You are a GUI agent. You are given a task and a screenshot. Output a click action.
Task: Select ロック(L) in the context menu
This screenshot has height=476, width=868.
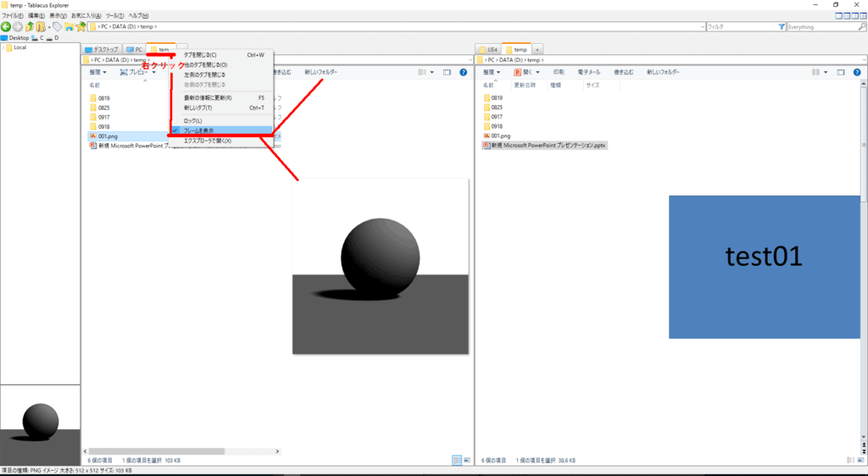tap(194, 121)
